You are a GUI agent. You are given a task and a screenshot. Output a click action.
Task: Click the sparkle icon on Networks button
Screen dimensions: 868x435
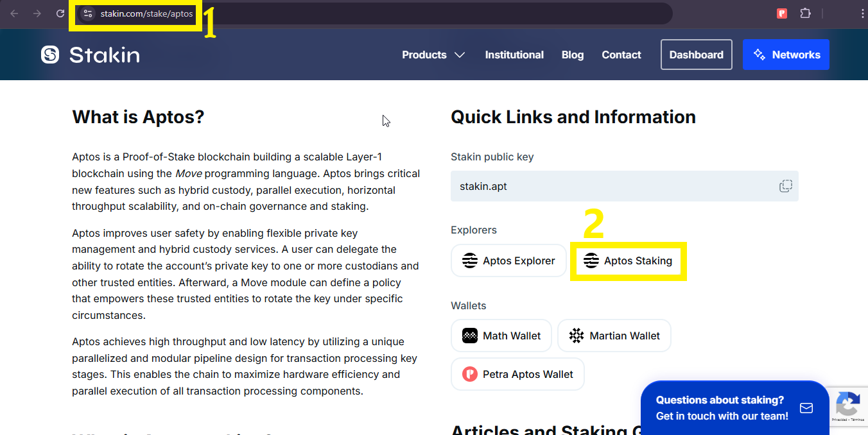(x=759, y=55)
